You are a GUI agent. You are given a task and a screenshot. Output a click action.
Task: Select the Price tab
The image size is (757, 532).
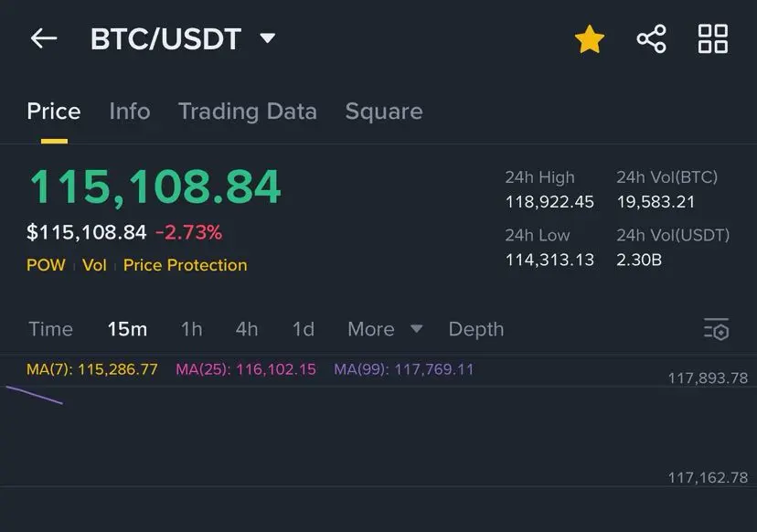click(x=54, y=112)
